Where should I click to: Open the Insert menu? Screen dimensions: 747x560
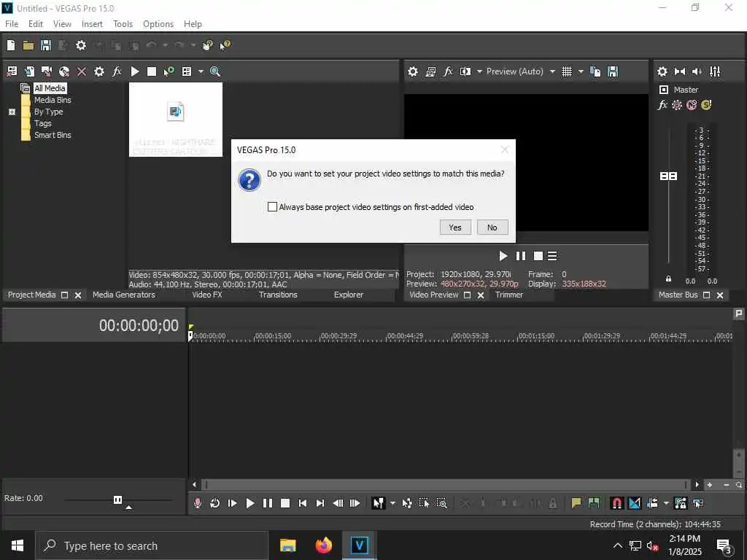click(92, 24)
